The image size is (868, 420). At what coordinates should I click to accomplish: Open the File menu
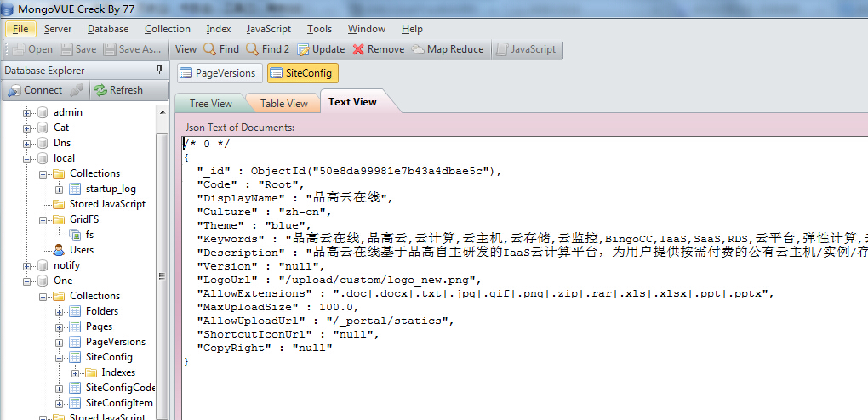[x=20, y=29]
